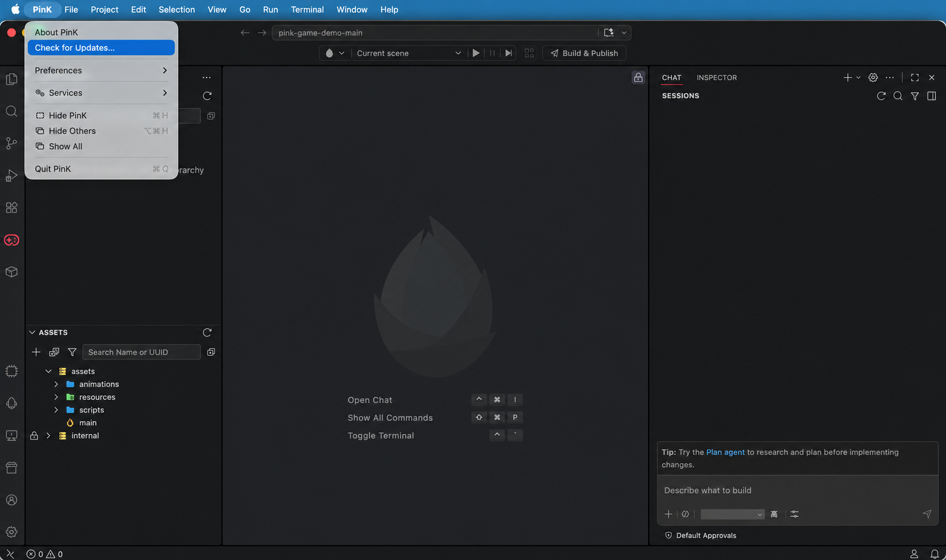Select the red game controller icon
This screenshot has width=946, height=560.
(x=12, y=240)
